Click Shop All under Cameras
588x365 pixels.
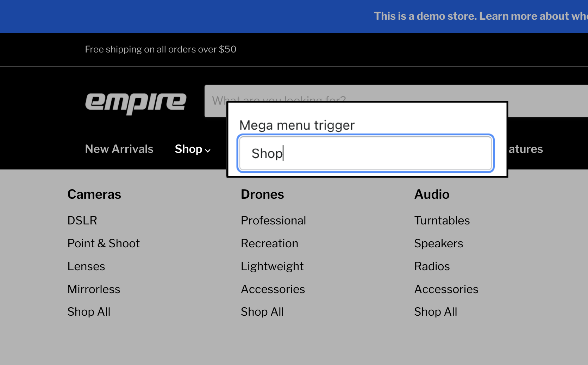click(x=89, y=311)
